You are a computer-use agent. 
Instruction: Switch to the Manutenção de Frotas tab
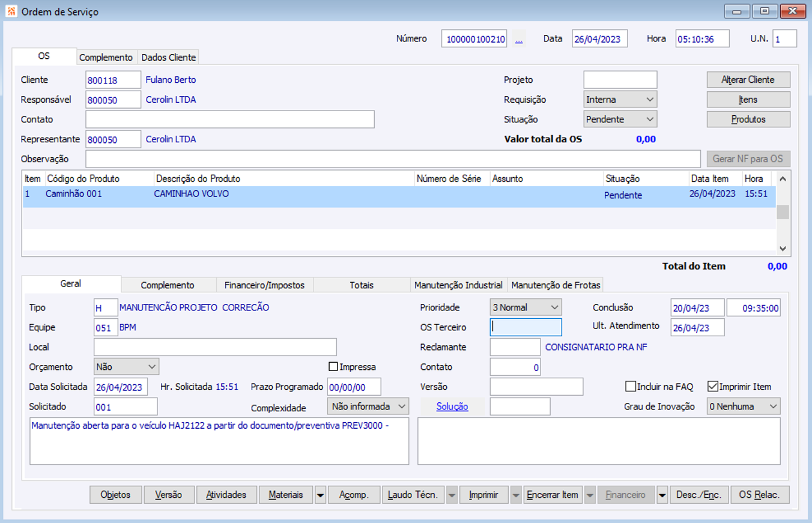click(555, 285)
